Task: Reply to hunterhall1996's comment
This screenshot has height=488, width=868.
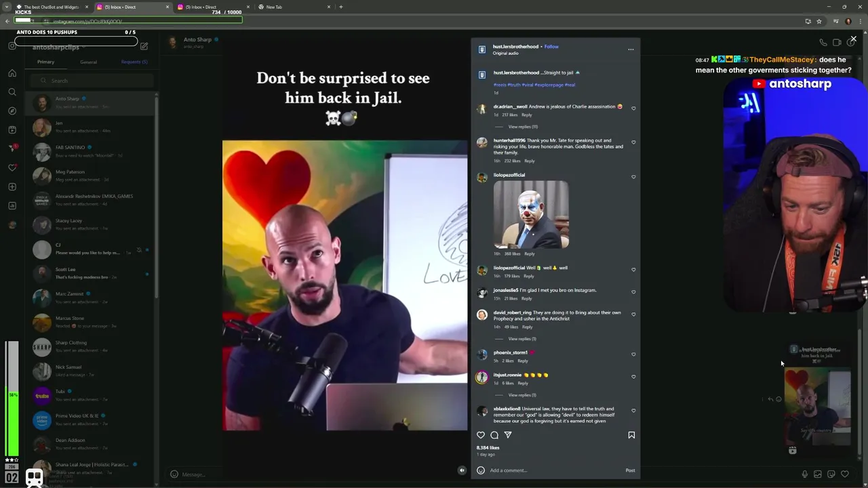Action: pos(530,161)
